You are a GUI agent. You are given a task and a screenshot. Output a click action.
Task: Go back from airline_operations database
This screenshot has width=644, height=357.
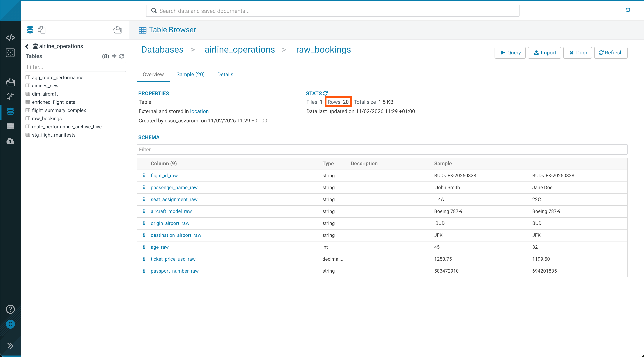click(x=27, y=46)
